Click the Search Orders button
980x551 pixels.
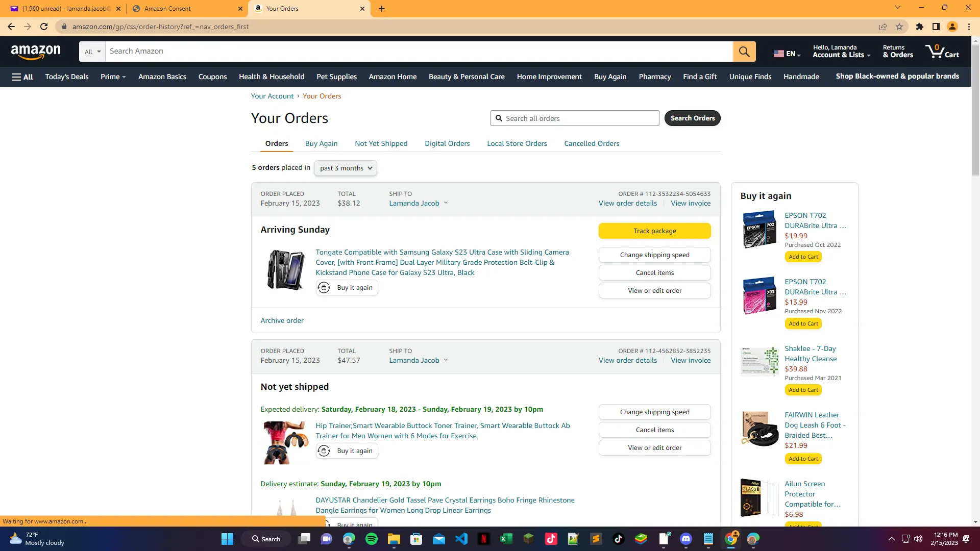(692, 118)
